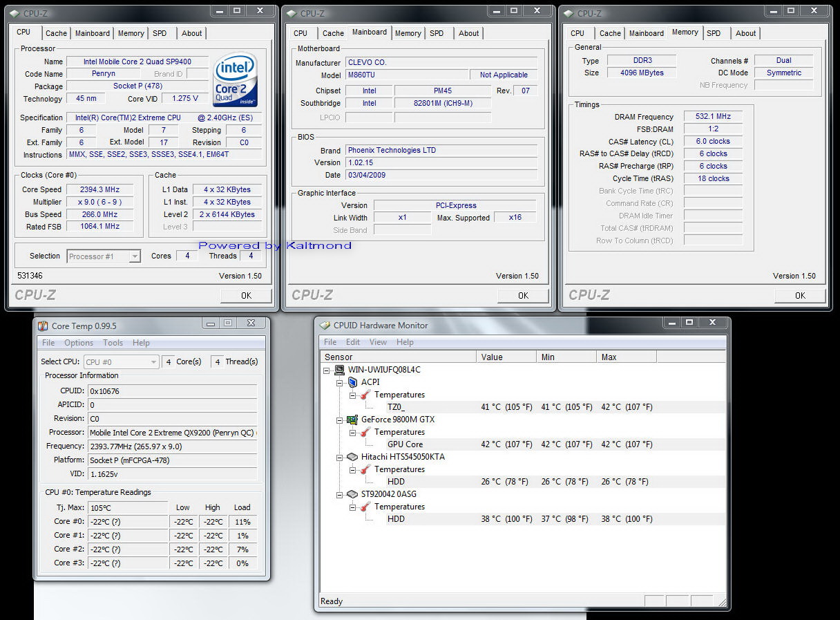Open Memory tab in first CPU-Z window
Viewport: 840px width, 620px height.
coord(131,33)
